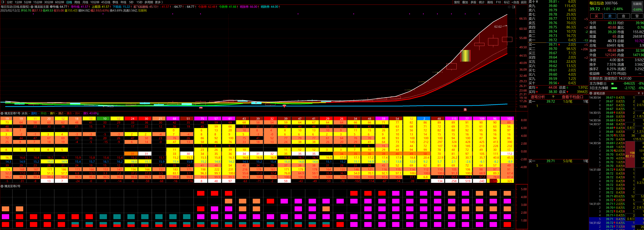Click the diamond icon above the chart

click(x=509, y=7)
